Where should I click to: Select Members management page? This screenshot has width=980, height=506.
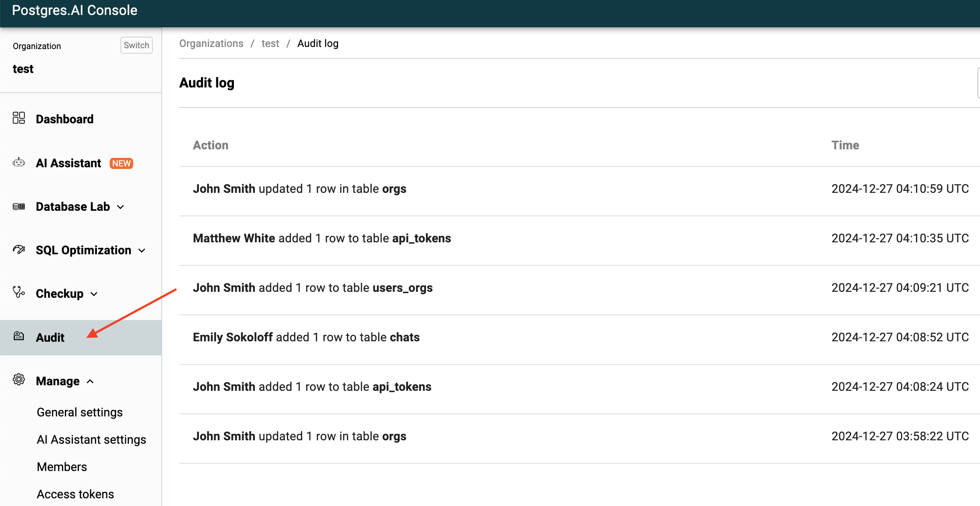pyautogui.click(x=63, y=467)
